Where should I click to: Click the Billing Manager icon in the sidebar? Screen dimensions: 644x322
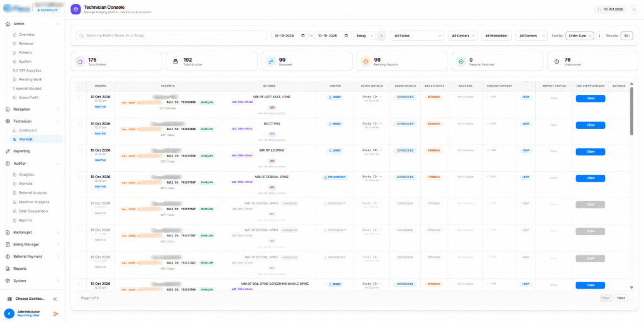(8, 245)
